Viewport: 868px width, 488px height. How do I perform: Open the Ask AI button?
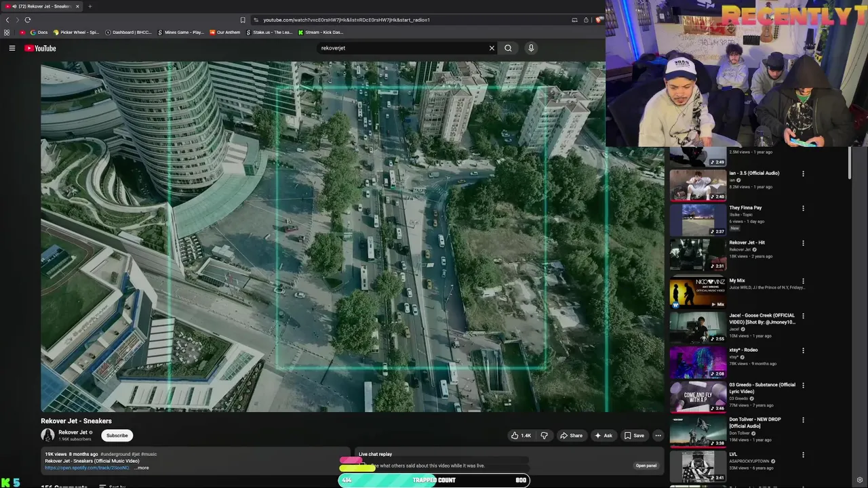coord(604,436)
